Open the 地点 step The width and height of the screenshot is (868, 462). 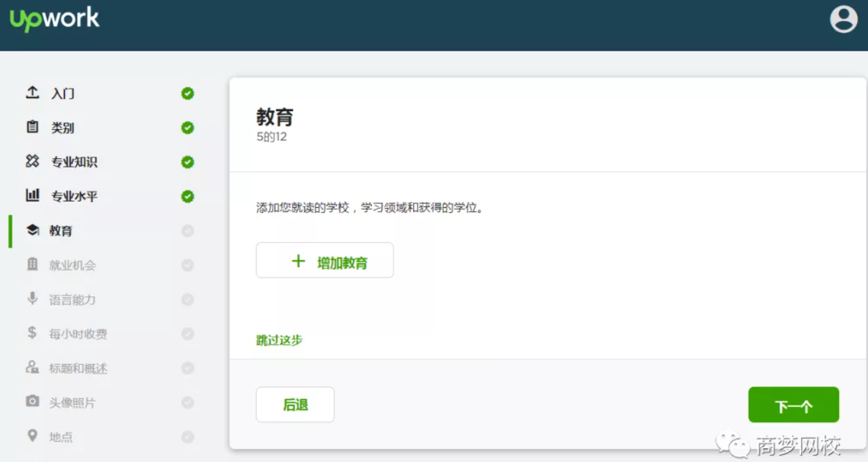tap(61, 437)
